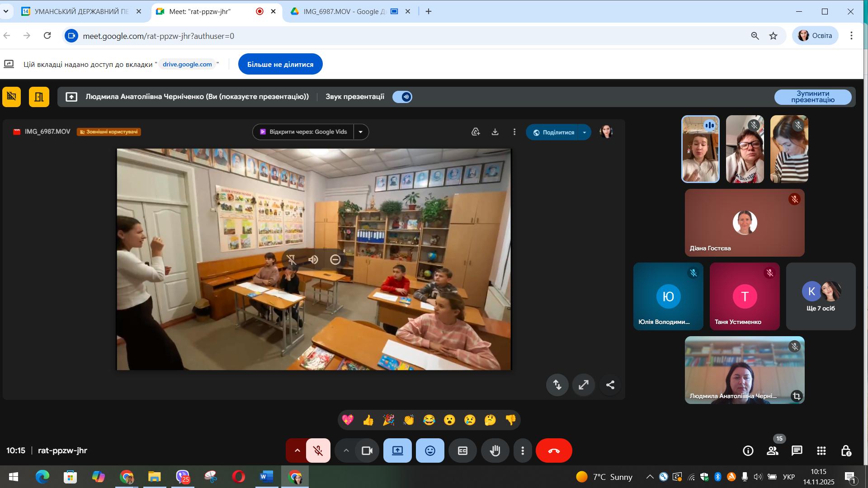
Task: Open the emoji reactions button
Action: 430,450
